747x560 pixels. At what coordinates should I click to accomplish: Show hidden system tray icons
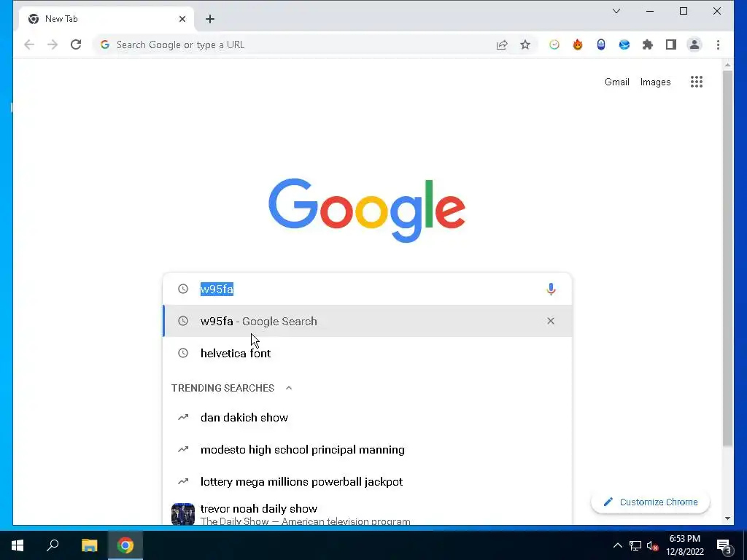[617, 545]
